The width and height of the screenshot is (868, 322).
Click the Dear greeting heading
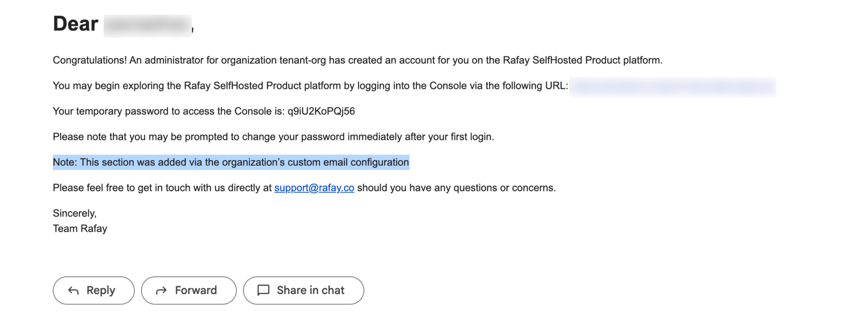coord(75,24)
